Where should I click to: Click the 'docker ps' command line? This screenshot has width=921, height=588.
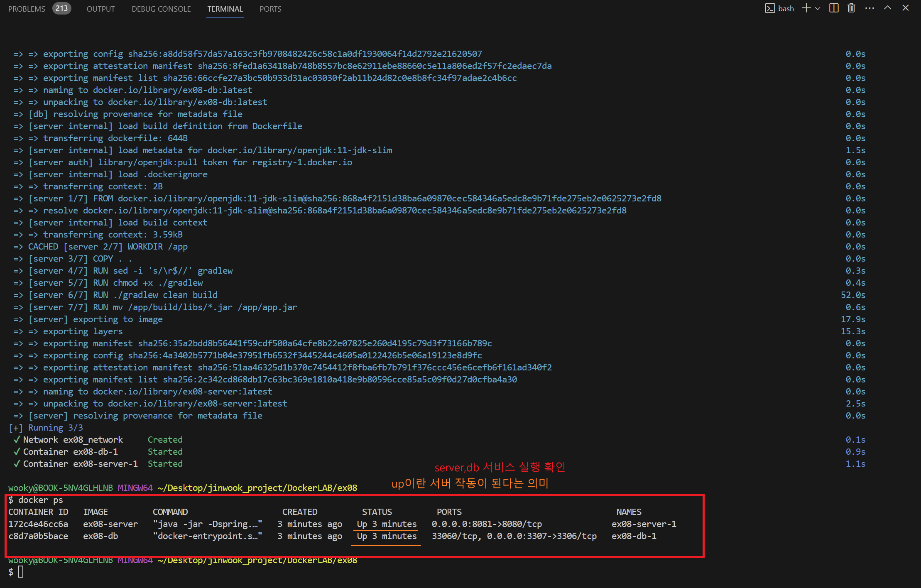[40, 500]
